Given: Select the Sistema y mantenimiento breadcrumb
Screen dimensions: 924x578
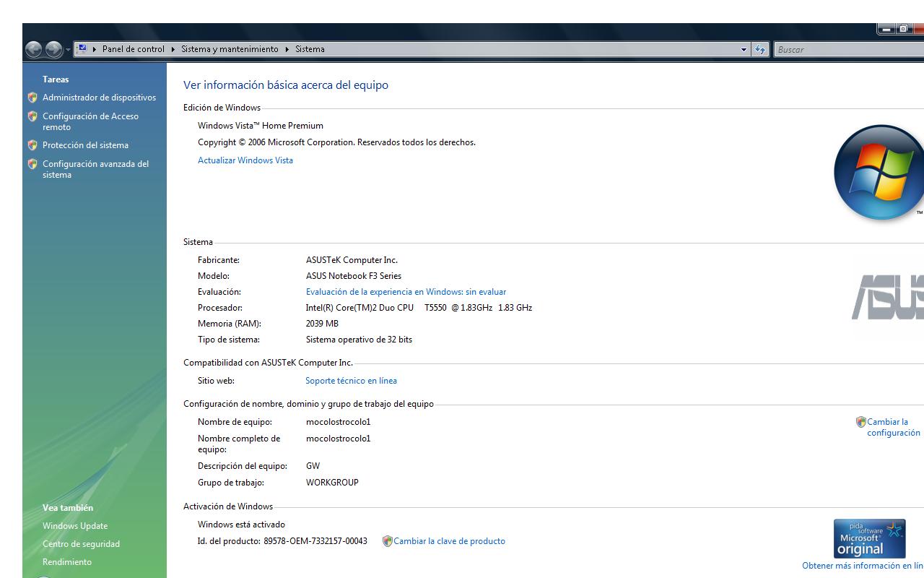Looking at the screenshot, I should coord(230,49).
